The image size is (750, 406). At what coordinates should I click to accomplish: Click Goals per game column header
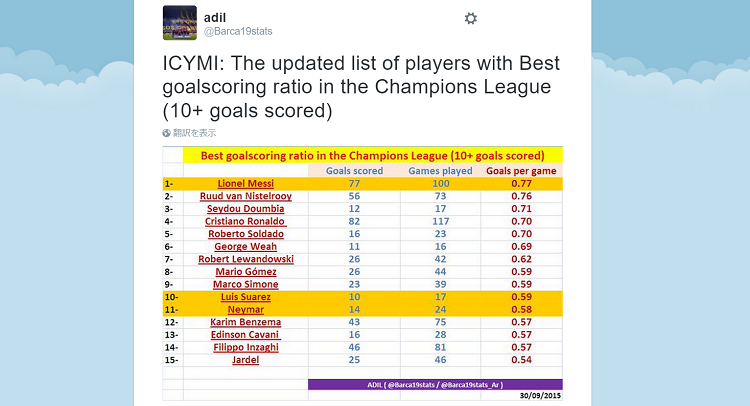pos(521,171)
